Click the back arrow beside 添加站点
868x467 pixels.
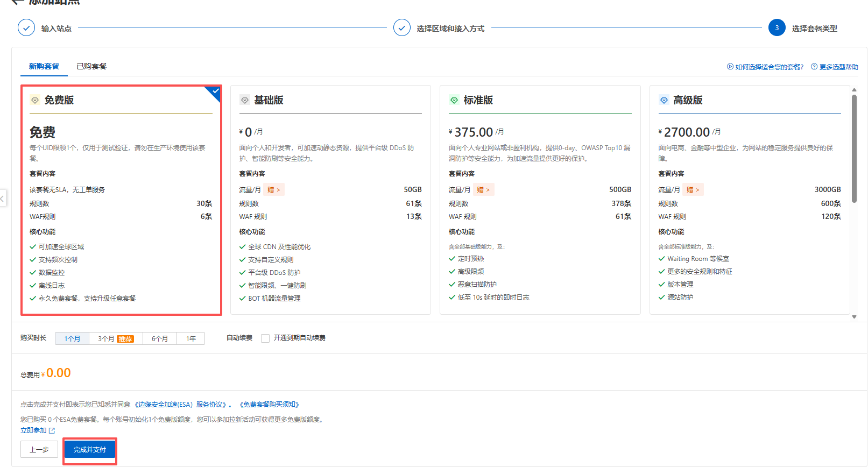[x=18, y=2]
